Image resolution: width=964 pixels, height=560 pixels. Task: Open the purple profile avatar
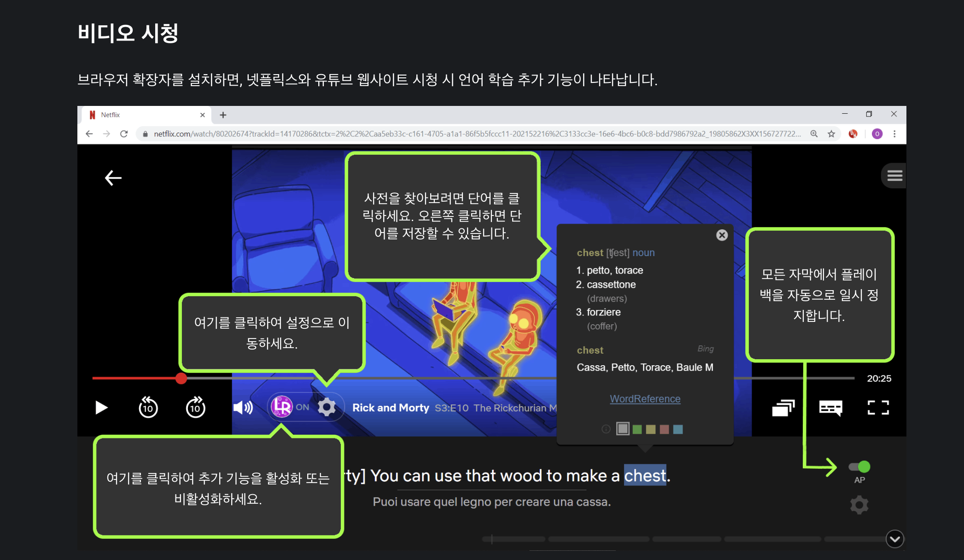pos(877,134)
